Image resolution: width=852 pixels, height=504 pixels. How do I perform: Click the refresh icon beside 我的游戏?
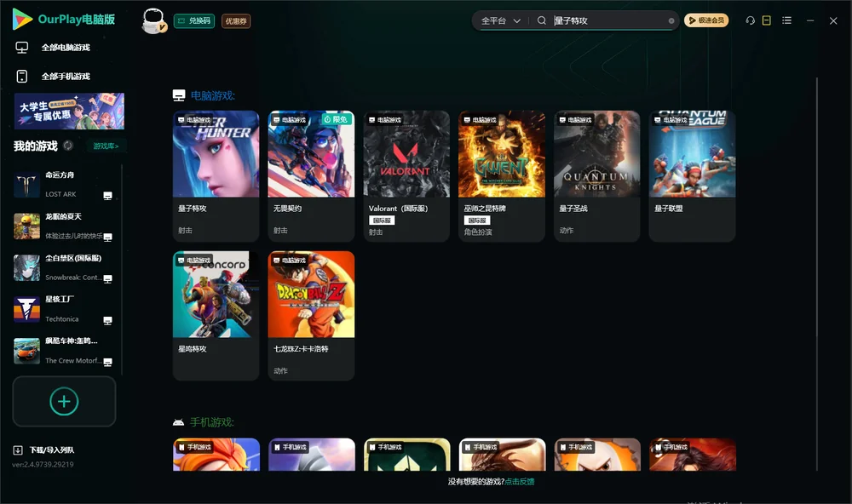68,146
